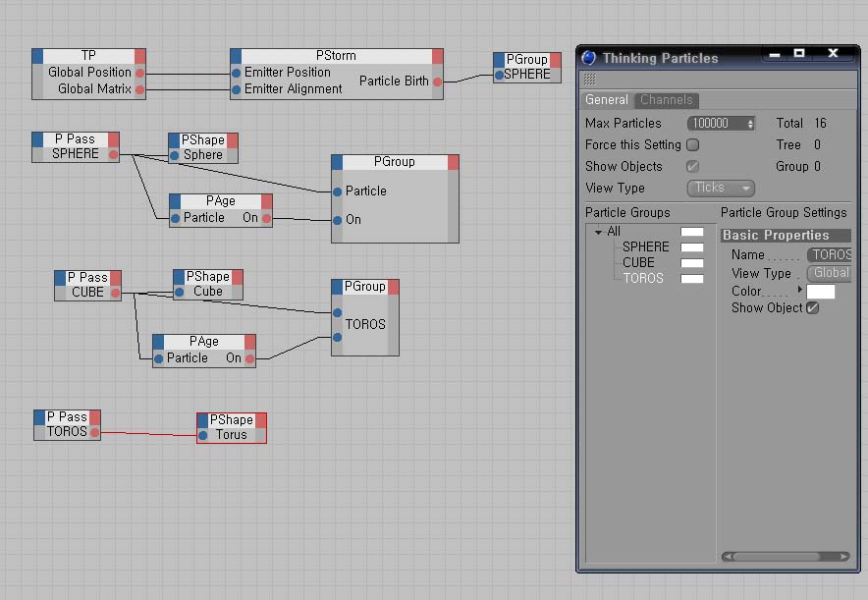Open the View Type Ticks dropdown
868x600 pixels.
(x=721, y=189)
